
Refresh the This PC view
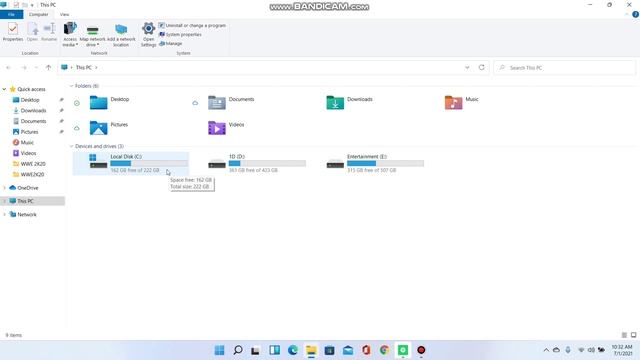click(482, 67)
